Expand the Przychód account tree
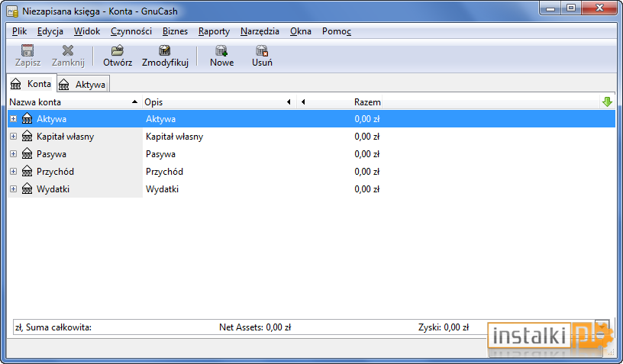The image size is (623, 364). 13,171
